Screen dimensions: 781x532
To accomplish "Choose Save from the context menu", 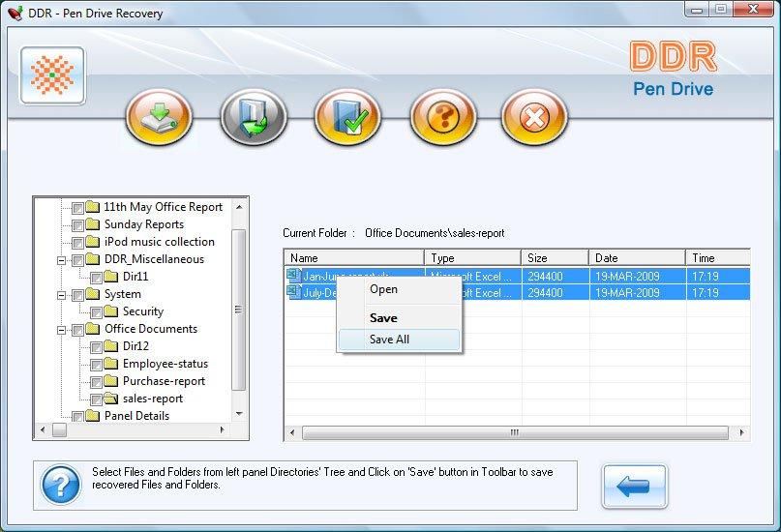I will point(399,318).
